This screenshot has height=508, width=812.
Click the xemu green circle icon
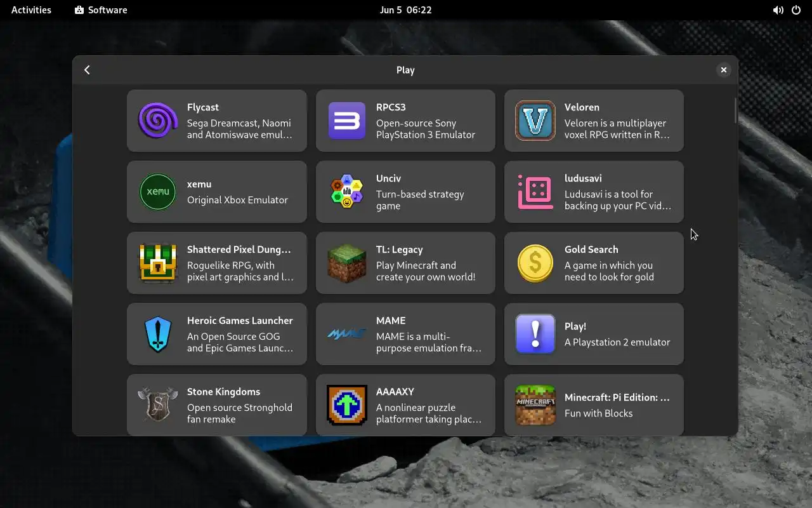[x=158, y=192]
